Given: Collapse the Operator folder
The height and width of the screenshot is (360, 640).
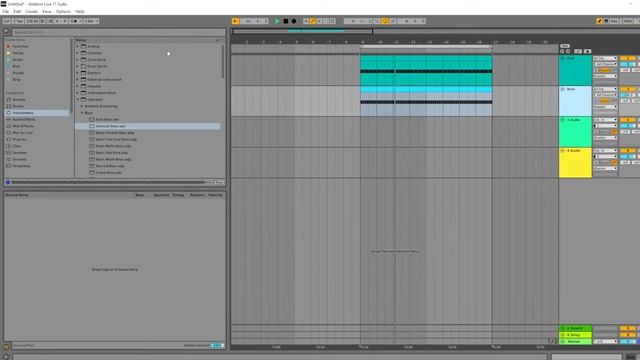Looking at the screenshot, I should point(78,99).
